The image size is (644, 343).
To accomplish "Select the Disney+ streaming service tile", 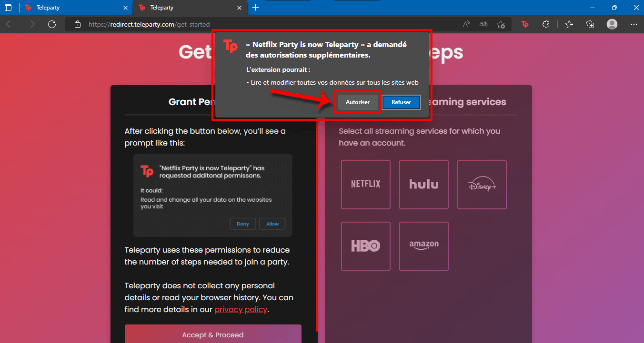I will point(482,184).
